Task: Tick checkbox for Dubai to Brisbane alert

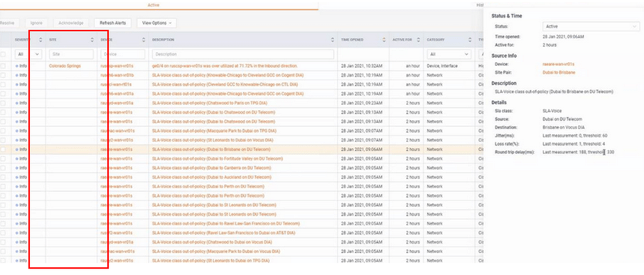Action: pos(4,149)
